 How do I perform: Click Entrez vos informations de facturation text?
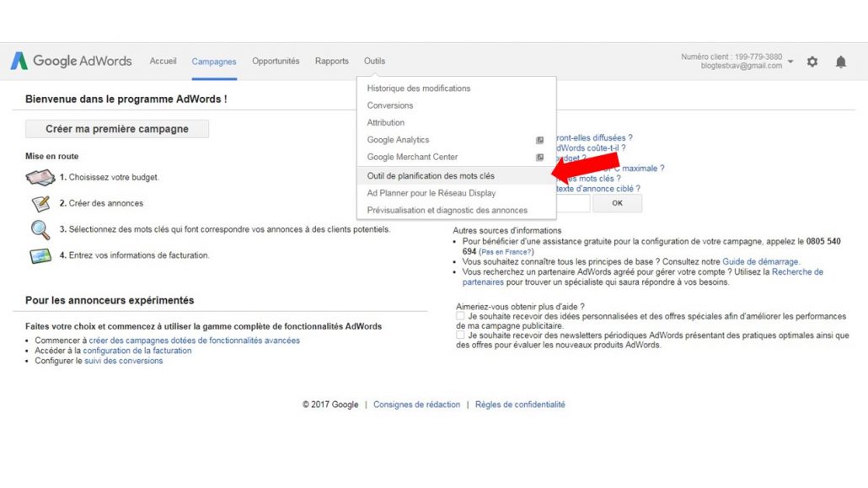139,255
